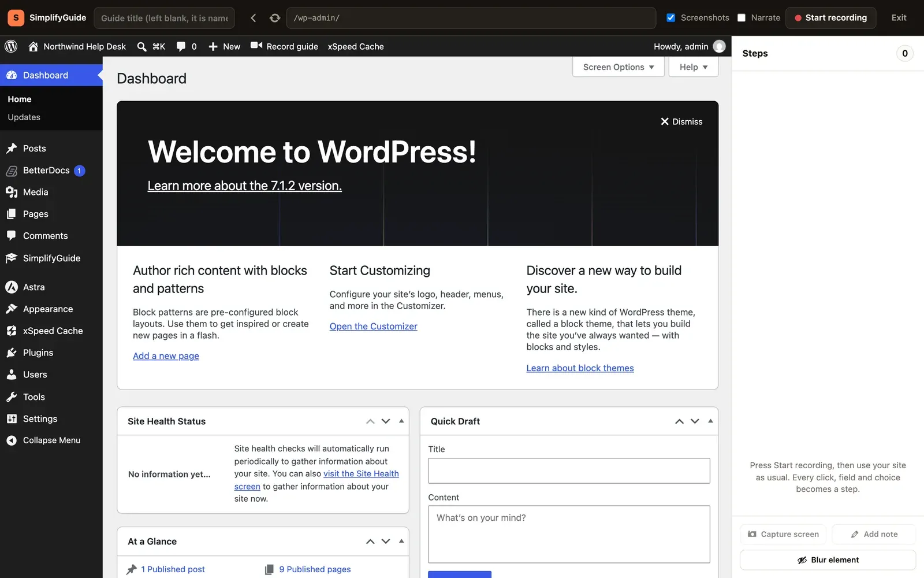
Task: Click the Posts pushpin icon
Action: pyautogui.click(x=12, y=149)
